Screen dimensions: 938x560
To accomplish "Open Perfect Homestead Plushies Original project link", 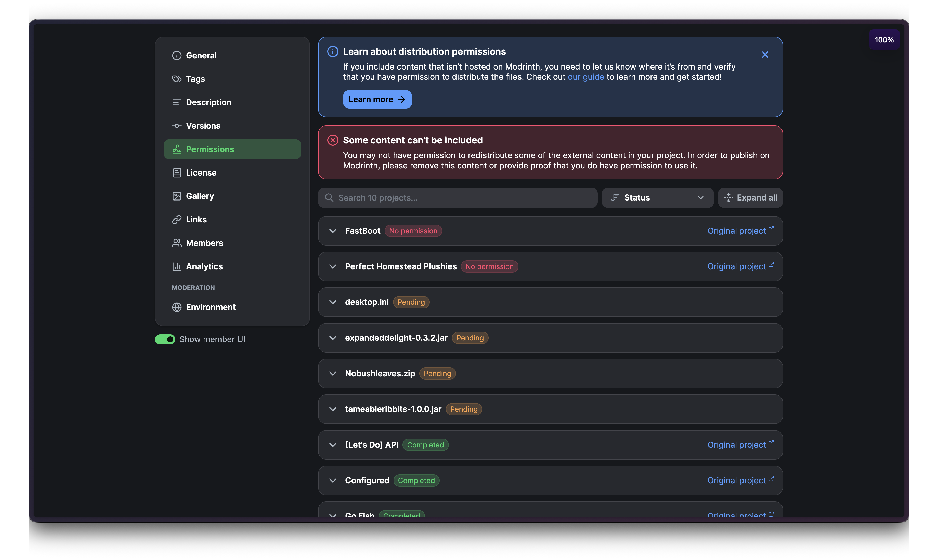I will click(x=740, y=266).
